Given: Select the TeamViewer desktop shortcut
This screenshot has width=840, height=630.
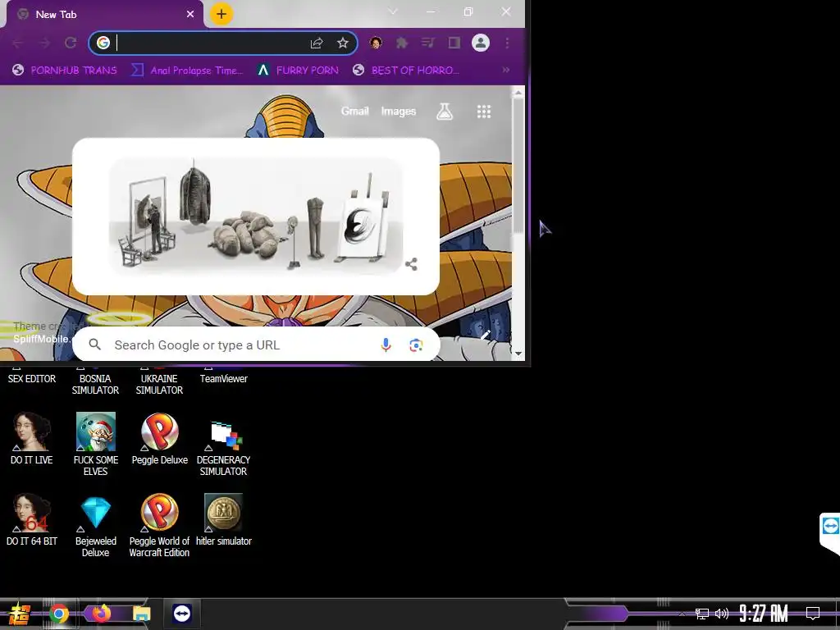Looking at the screenshot, I should pyautogui.click(x=223, y=377).
